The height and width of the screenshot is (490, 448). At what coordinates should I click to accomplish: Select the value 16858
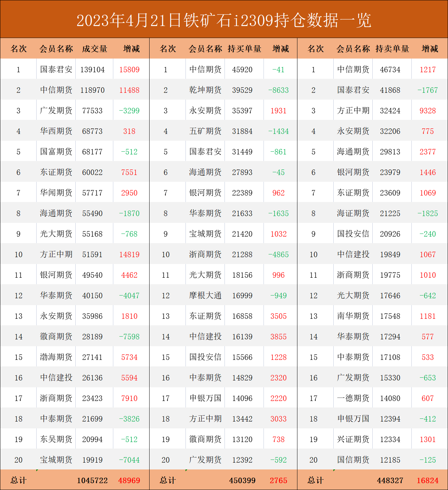point(242,316)
